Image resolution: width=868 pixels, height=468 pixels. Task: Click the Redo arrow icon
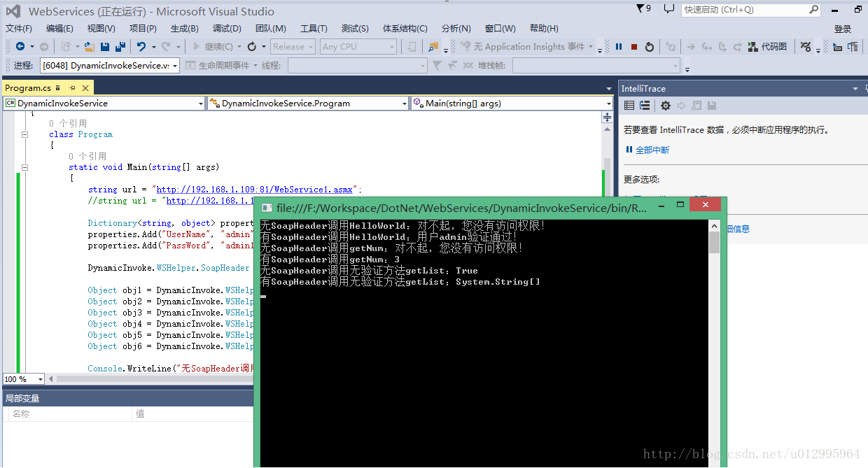166,47
